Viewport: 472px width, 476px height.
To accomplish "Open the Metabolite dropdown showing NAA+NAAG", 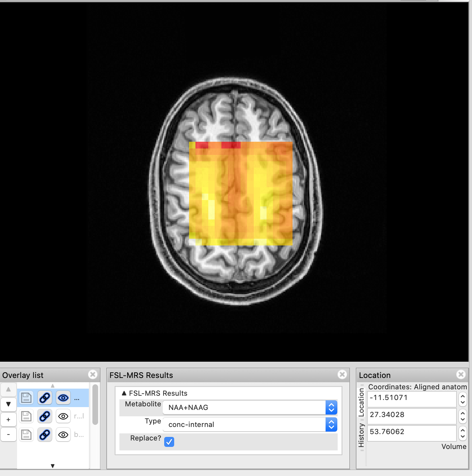I will click(250, 407).
